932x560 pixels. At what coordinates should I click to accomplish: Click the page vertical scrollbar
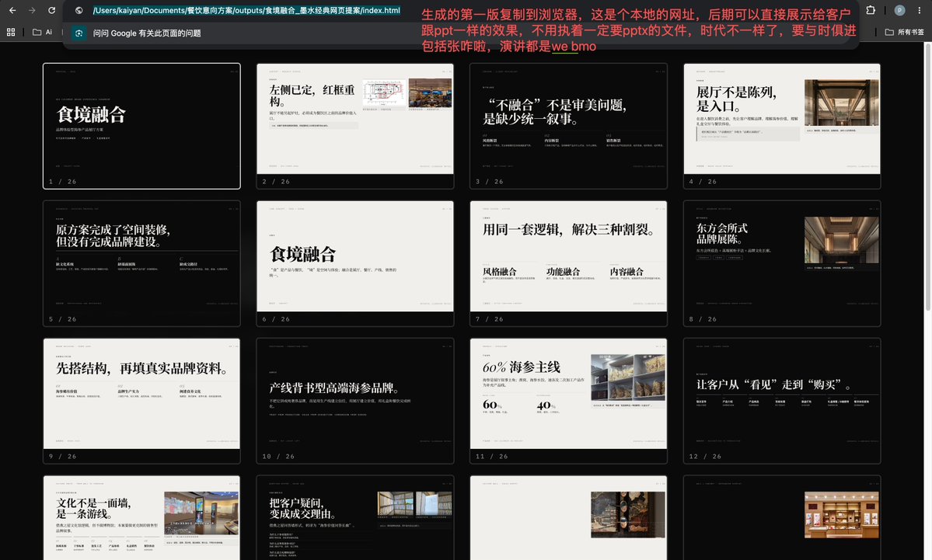(x=927, y=176)
